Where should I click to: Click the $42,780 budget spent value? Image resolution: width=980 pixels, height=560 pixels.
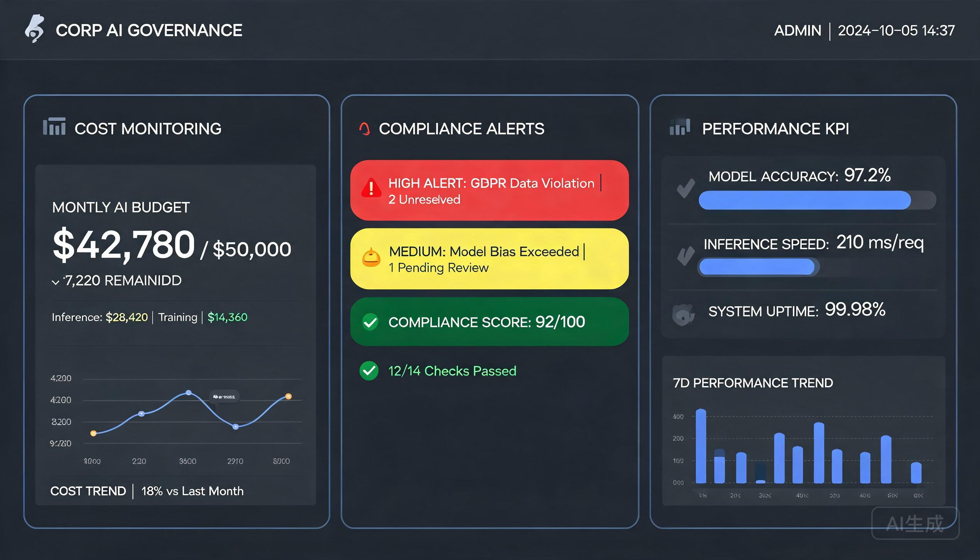(124, 245)
